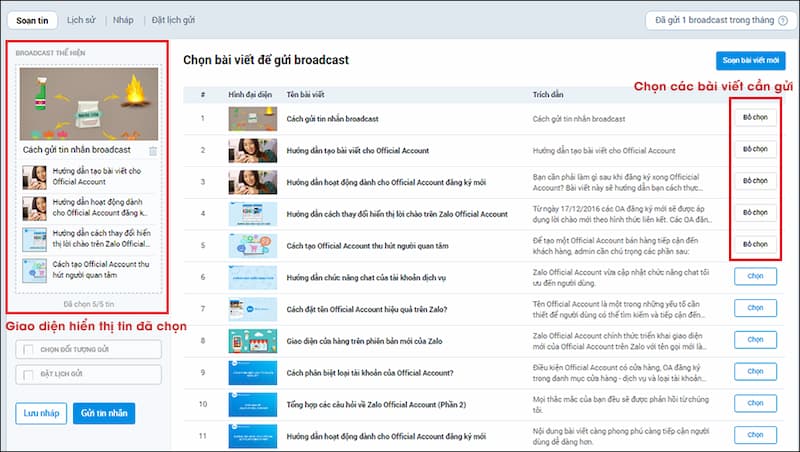Choose article 10 'Tổng hợp các câu hỏi'
Screen dimensions: 800x452
click(x=755, y=403)
